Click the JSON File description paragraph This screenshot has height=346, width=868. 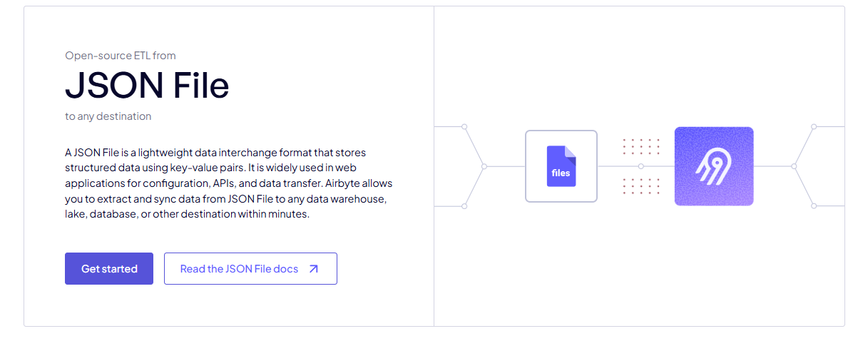(x=225, y=183)
